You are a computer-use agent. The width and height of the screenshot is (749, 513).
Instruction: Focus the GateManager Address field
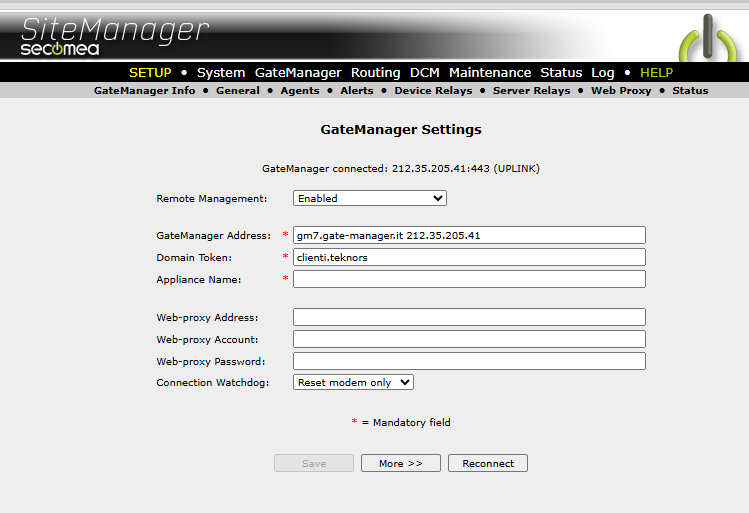pyautogui.click(x=469, y=235)
